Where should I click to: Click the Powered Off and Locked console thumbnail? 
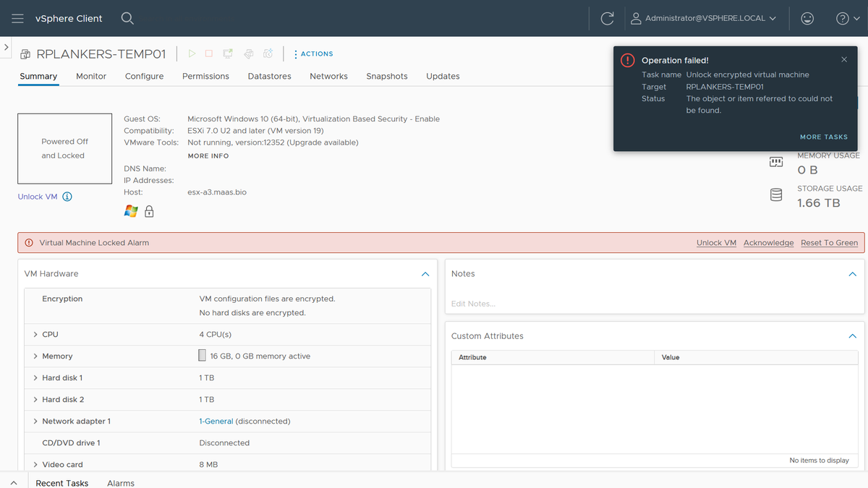pos(65,148)
